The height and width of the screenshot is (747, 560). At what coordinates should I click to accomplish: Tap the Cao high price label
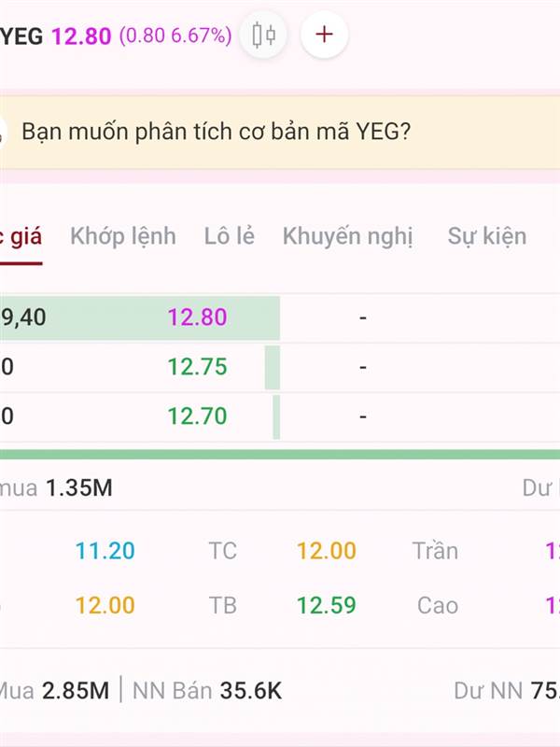point(438,605)
